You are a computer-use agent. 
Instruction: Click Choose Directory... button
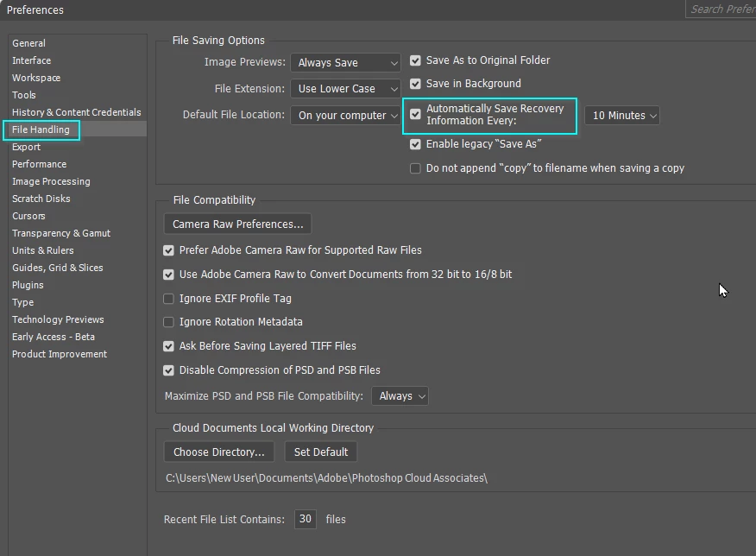[219, 452]
